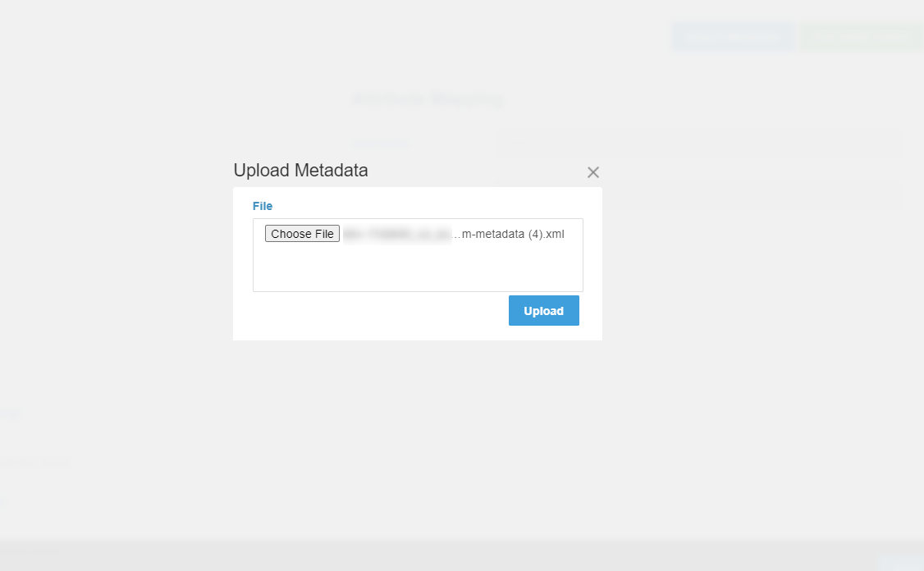Focus the first blurred Attribute Mapping input field
Screen dimensions: 924x571
[698, 143]
